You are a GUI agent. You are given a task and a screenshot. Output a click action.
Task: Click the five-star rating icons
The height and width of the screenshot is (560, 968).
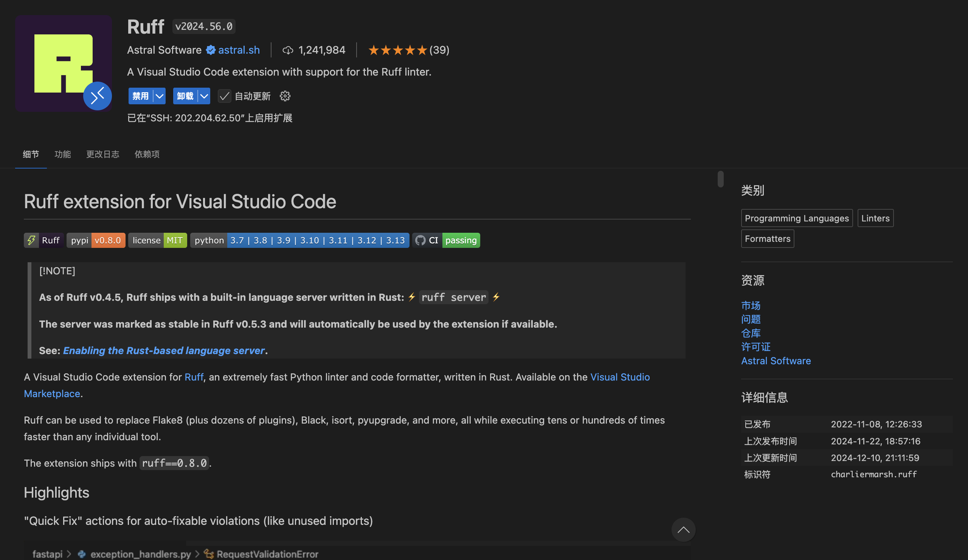(397, 50)
